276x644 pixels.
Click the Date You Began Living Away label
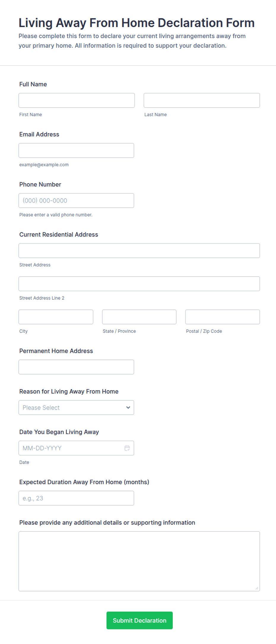point(59,432)
